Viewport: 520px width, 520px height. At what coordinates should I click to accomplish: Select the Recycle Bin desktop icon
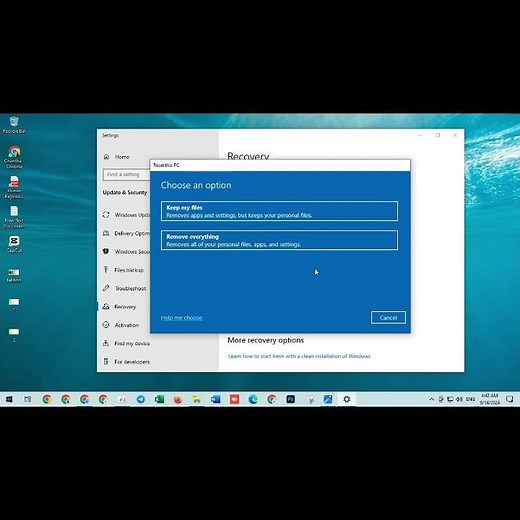click(14, 125)
